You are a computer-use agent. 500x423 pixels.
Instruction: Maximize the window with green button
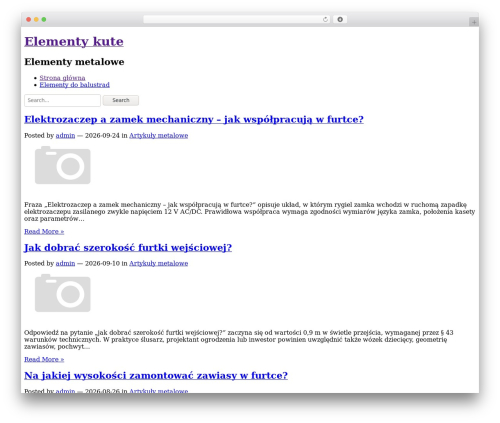[x=44, y=19]
